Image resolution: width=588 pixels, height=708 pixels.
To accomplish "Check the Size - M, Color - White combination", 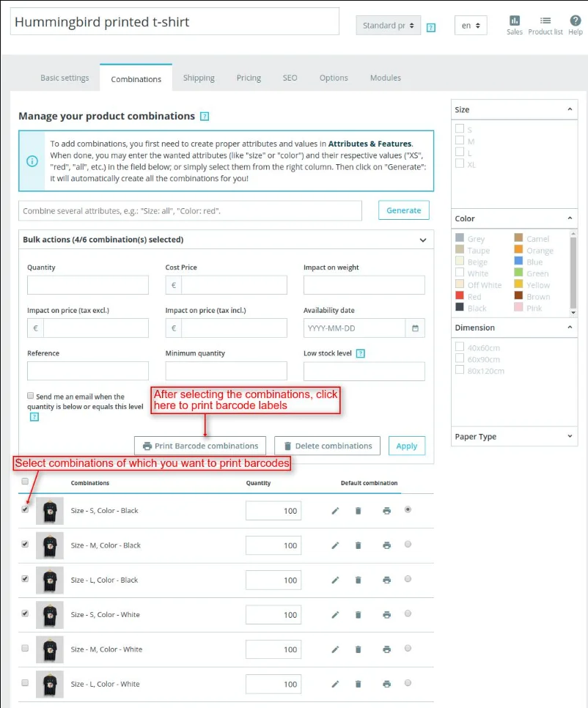I will [25, 649].
